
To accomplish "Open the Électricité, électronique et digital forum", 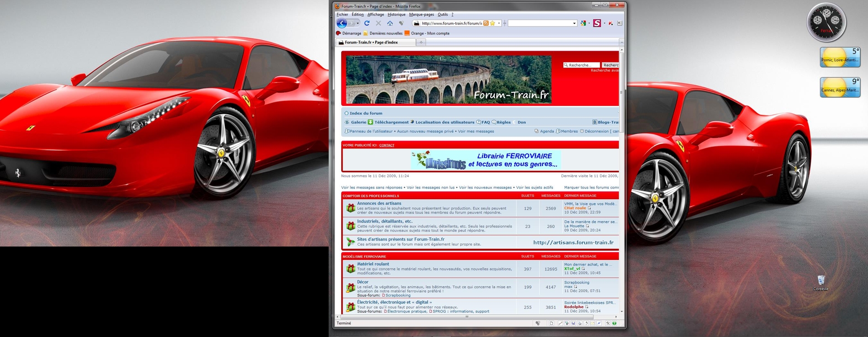I will click(394, 302).
